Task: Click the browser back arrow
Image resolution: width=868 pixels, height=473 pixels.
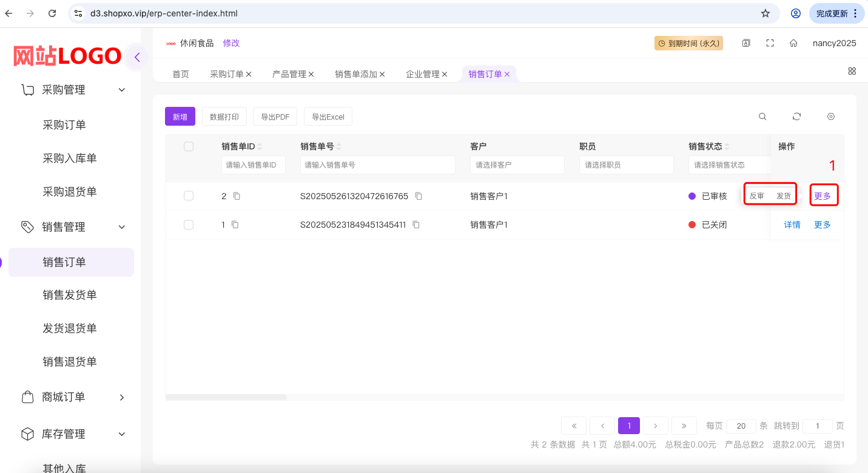Action: [8, 13]
